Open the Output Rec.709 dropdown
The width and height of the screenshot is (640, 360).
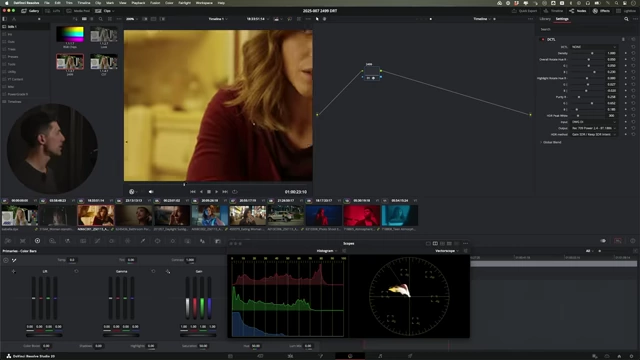pos(594,128)
